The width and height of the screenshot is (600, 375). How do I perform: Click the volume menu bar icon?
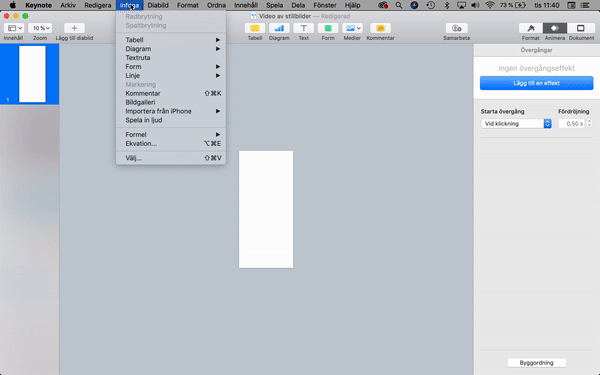(x=475, y=5)
